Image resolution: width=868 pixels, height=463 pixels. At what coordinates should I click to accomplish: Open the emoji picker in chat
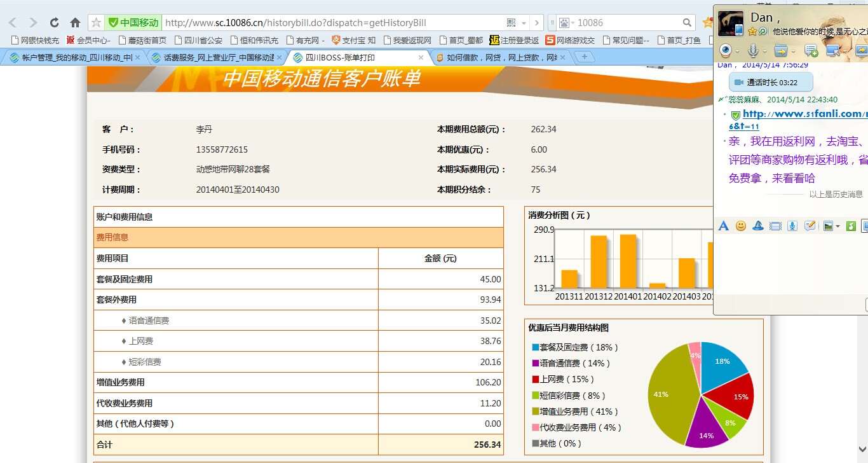pos(741,226)
